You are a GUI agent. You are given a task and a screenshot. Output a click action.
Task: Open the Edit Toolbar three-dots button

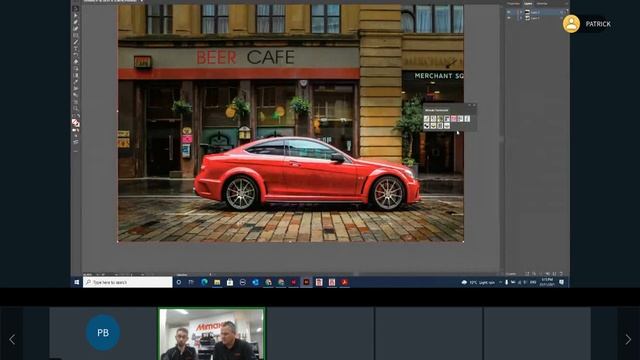76,151
